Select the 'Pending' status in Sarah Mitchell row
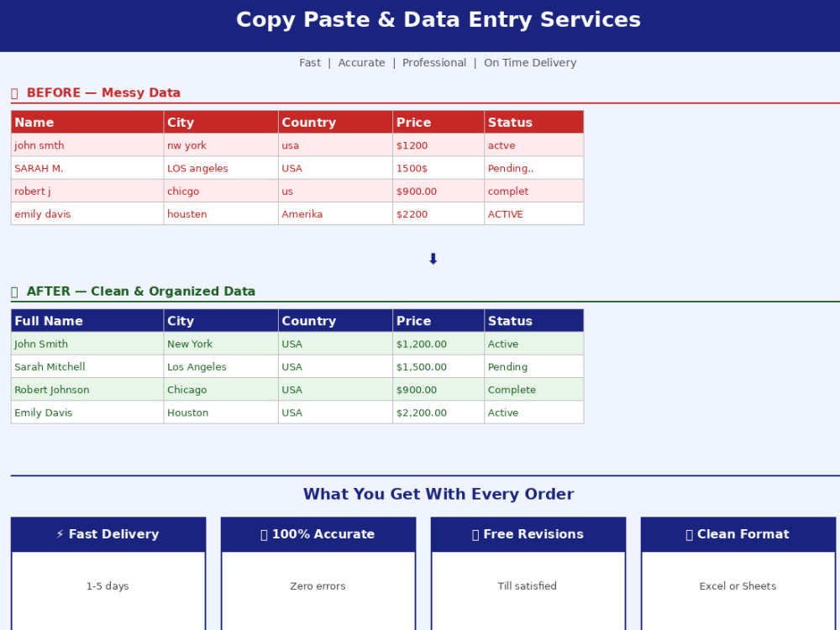The height and width of the screenshot is (630, 840). (x=534, y=367)
